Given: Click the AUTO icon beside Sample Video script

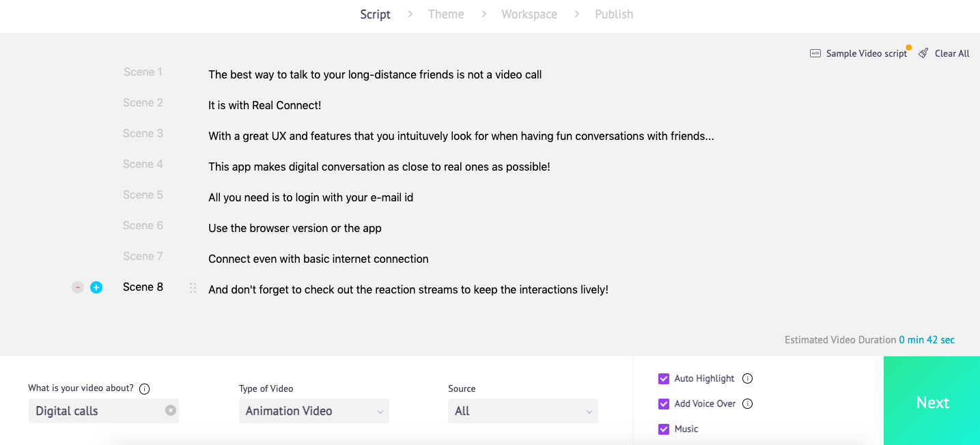Looking at the screenshot, I should [815, 53].
